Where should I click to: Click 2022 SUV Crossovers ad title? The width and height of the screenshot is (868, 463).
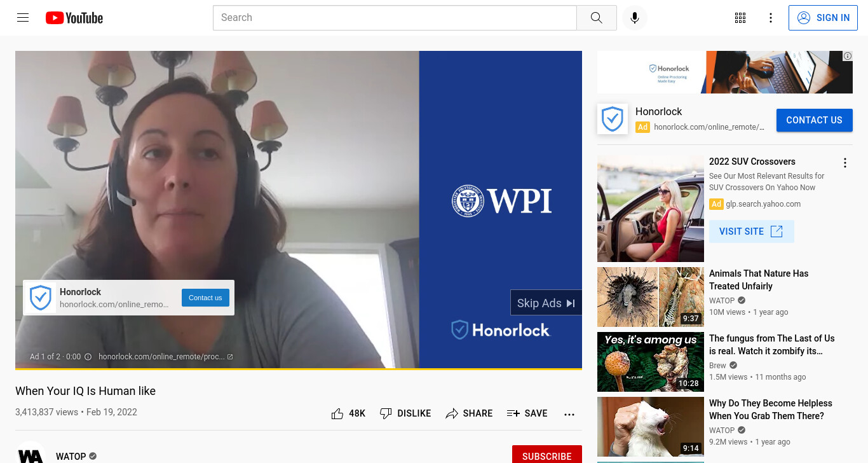click(x=752, y=162)
